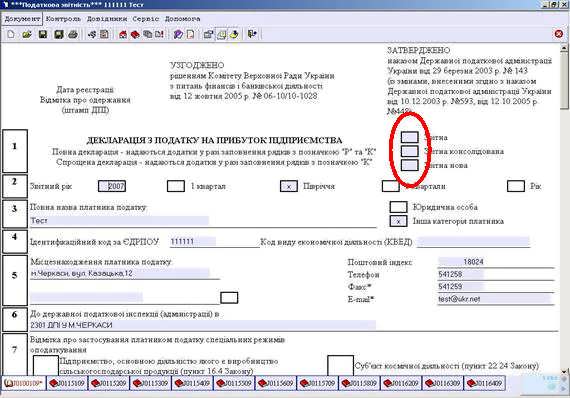The image size is (570, 398).
Task: Click the New document toolbar icon
Action: [x=11, y=35]
